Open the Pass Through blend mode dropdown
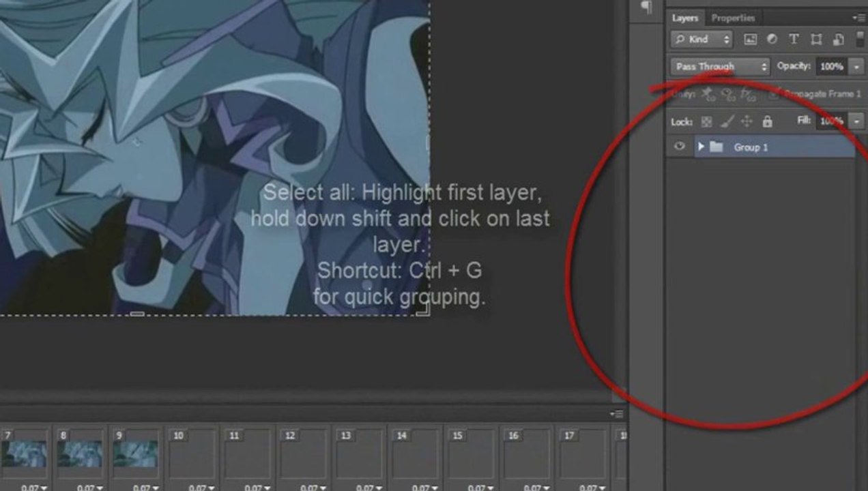Screen dimensions: 868x491 (x=720, y=66)
